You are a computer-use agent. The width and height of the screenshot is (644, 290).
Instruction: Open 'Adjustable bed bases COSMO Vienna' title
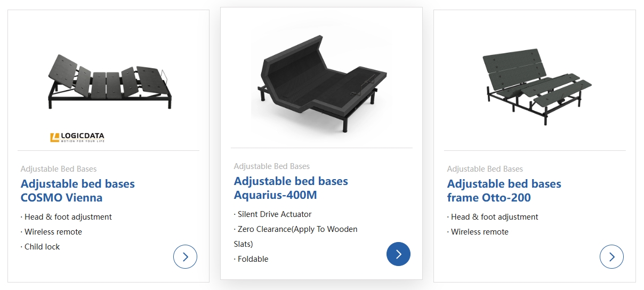point(78,191)
